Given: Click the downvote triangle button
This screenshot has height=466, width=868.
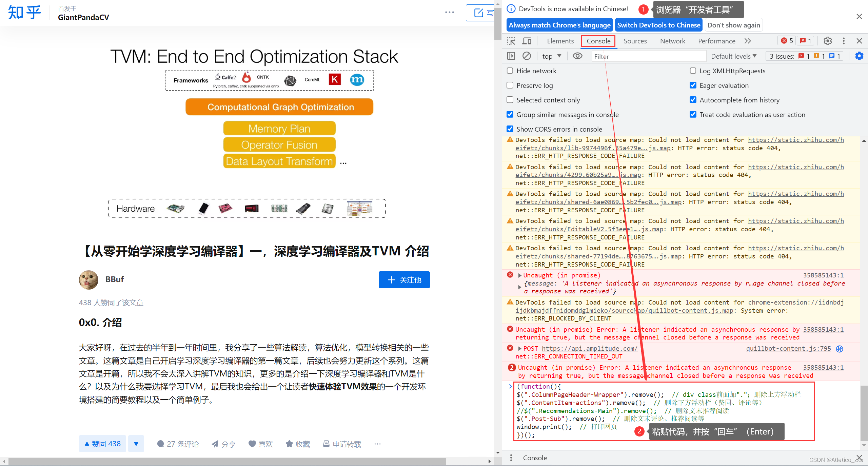Looking at the screenshot, I should tap(136, 444).
